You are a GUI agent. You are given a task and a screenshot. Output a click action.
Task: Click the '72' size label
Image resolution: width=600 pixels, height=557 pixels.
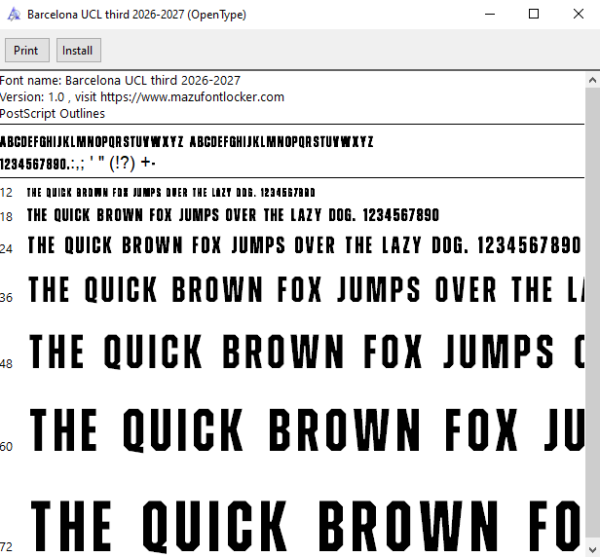pyautogui.click(x=7, y=547)
